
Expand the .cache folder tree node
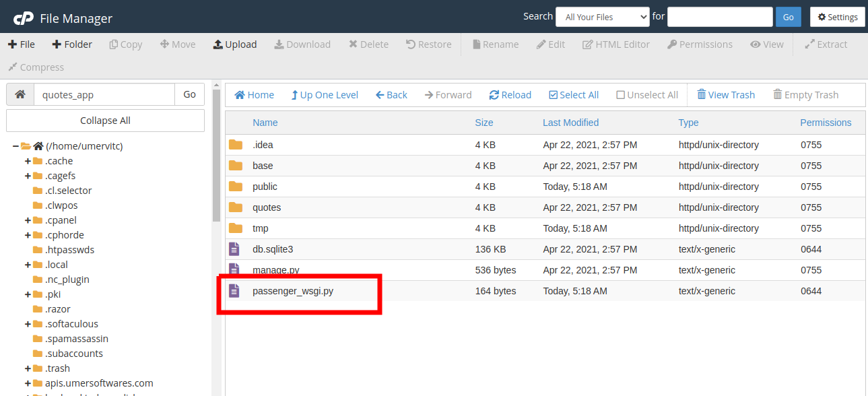coord(28,161)
